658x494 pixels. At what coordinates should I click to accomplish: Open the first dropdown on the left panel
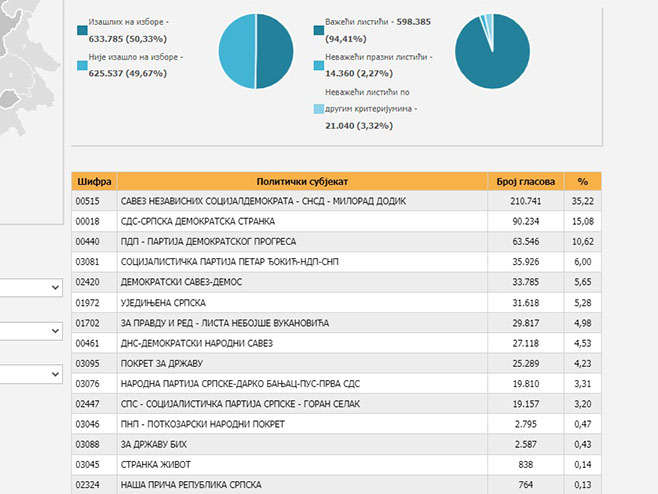31,288
